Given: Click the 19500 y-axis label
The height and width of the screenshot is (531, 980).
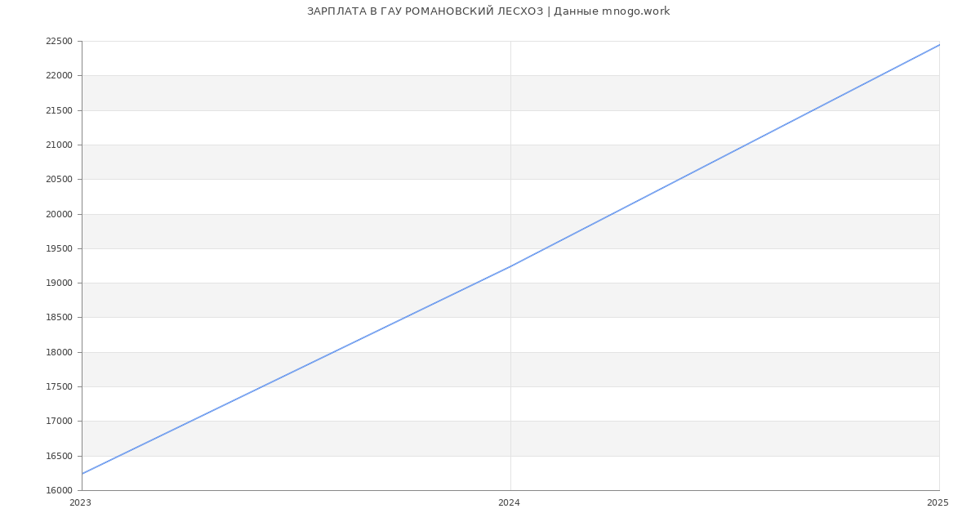Looking at the screenshot, I should [x=59, y=249].
